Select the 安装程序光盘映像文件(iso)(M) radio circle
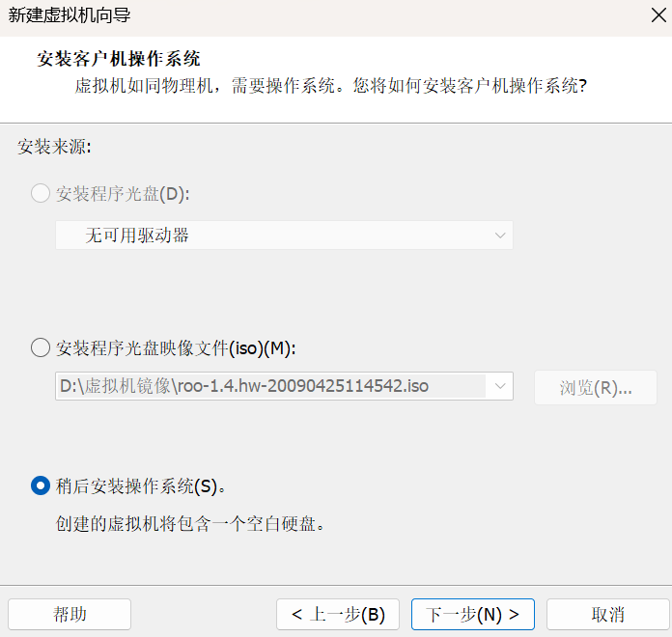672x637 pixels. pyautogui.click(x=41, y=347)
